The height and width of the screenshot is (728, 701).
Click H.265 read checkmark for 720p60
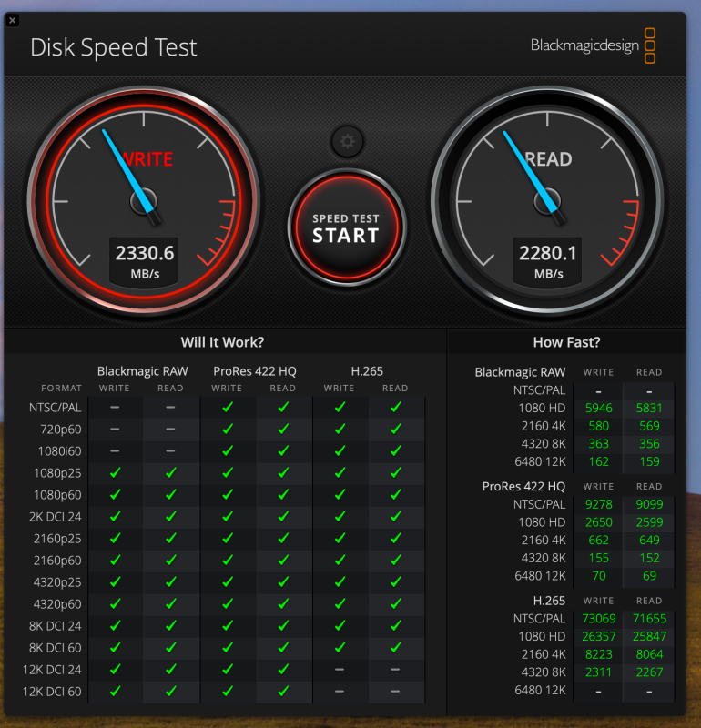(395, 429)
